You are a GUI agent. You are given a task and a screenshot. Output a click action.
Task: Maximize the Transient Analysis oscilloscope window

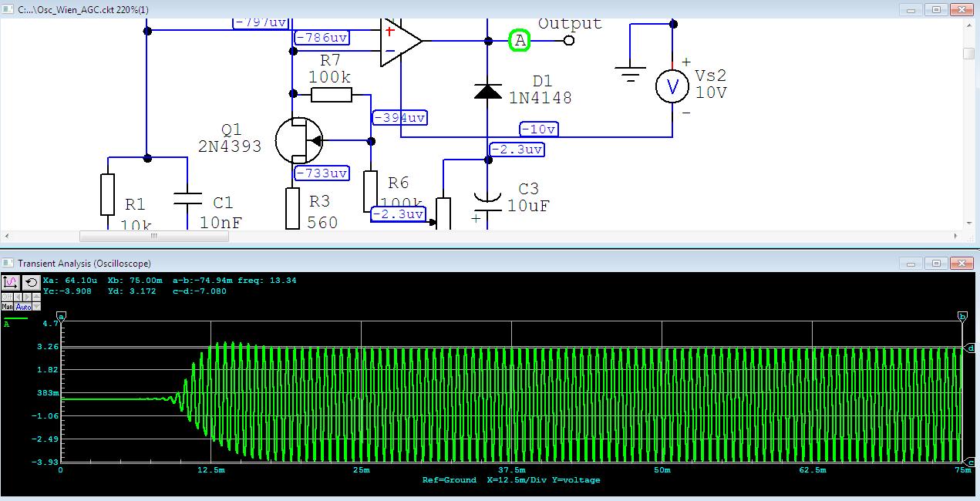[936, 263]
